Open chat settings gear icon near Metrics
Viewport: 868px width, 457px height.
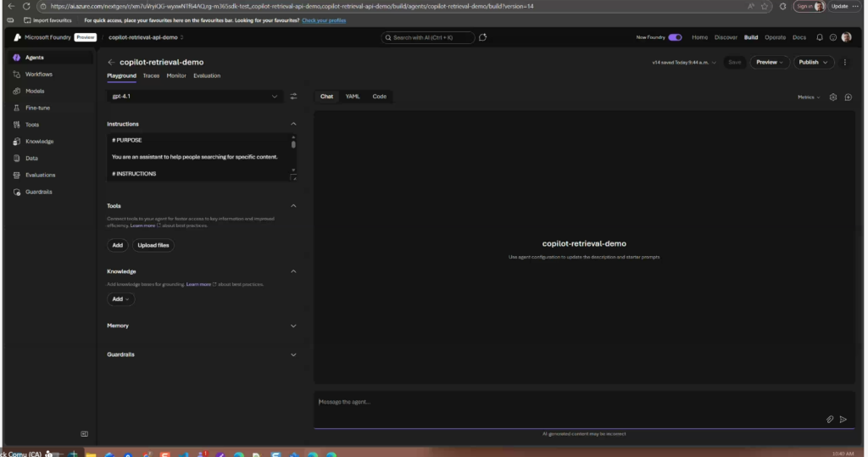832,97
